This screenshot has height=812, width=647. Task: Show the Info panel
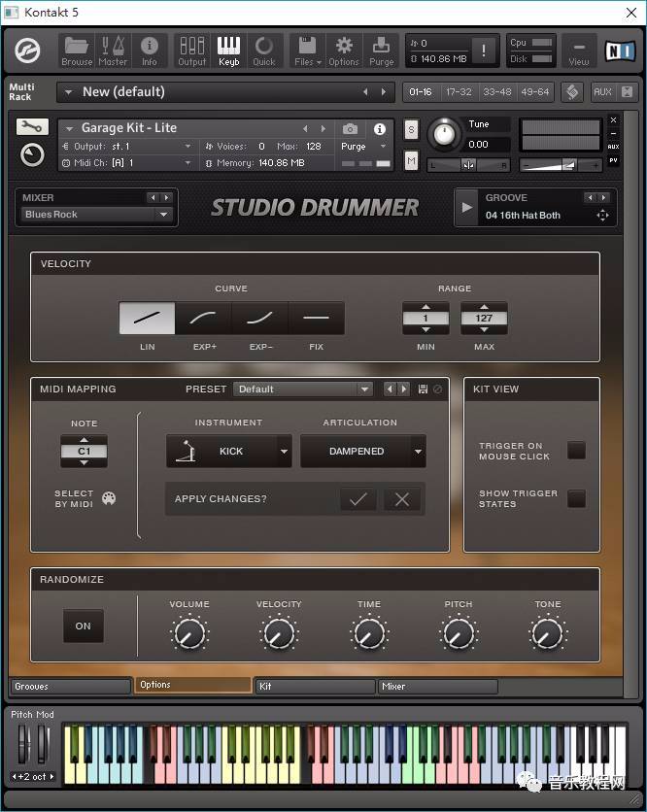150,51
